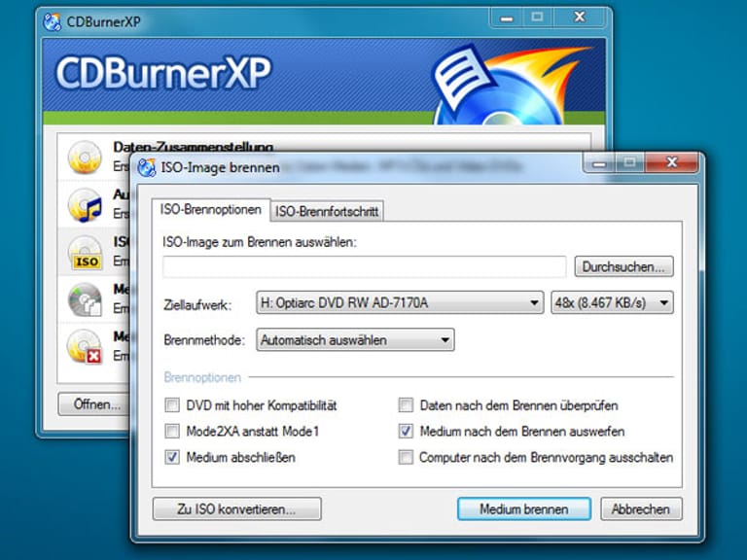Open the 48x burn speed dropdown

click(612, 303)
